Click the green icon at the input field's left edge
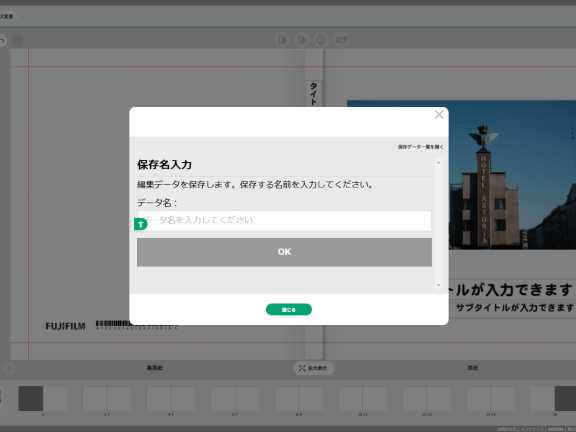 point(141,224)
